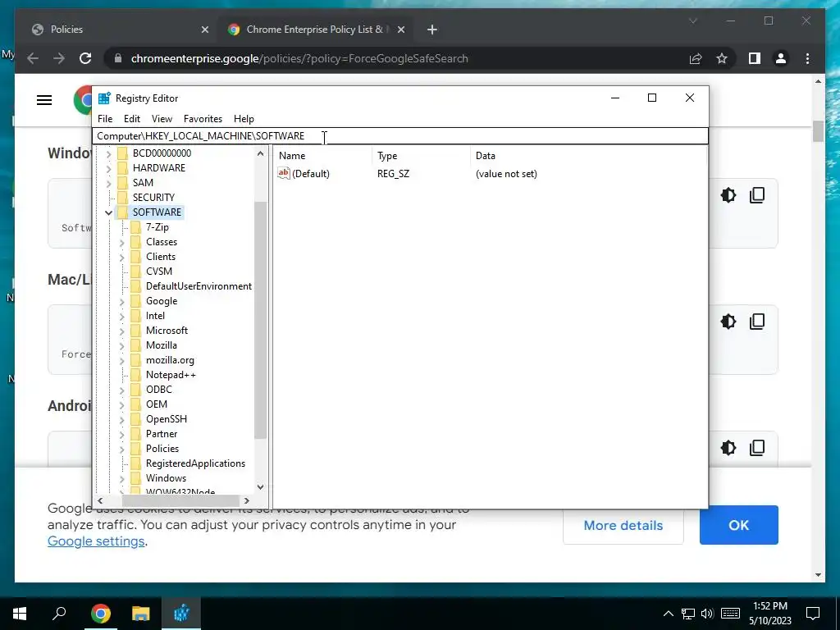The image size is (840, 630).
Task: Open hamburger menu on Chrome Enterprise page
Action: [44, 100]
